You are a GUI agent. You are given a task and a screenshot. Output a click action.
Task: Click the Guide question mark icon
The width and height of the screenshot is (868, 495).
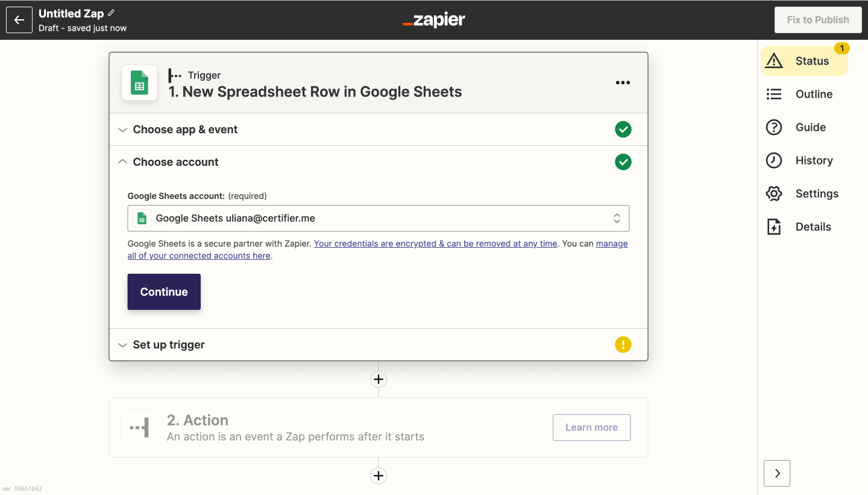click(774, 127)
